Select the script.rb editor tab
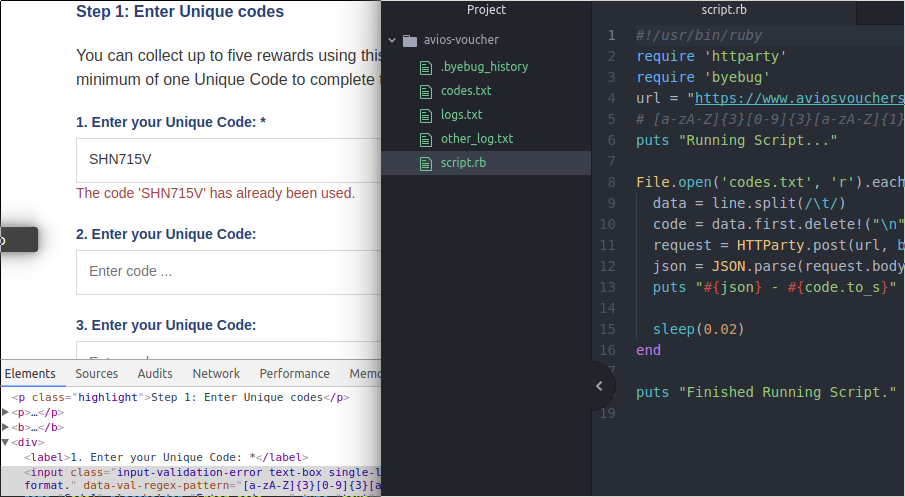 (x=724, y=10)
